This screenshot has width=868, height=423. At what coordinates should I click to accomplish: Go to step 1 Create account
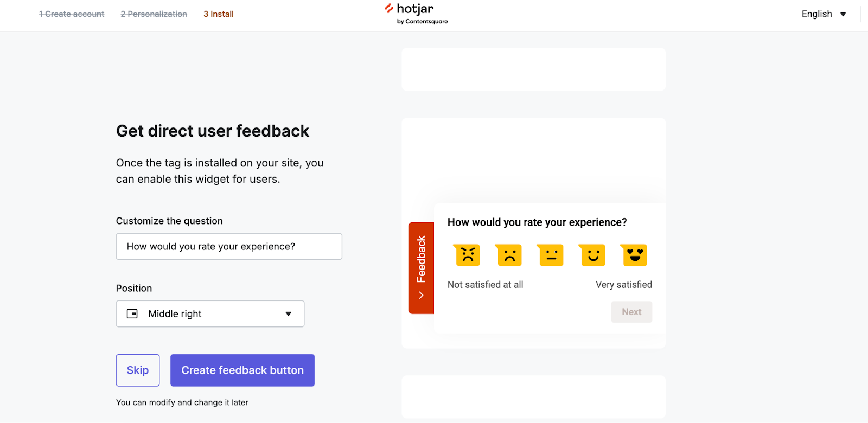[x=72, y=14]
